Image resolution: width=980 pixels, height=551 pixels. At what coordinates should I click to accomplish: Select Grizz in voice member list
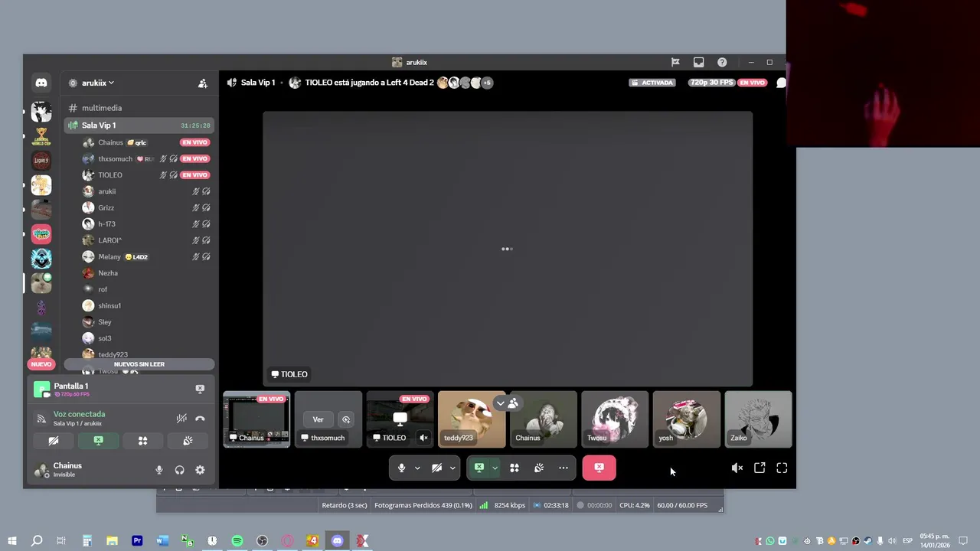coord(147,208)
